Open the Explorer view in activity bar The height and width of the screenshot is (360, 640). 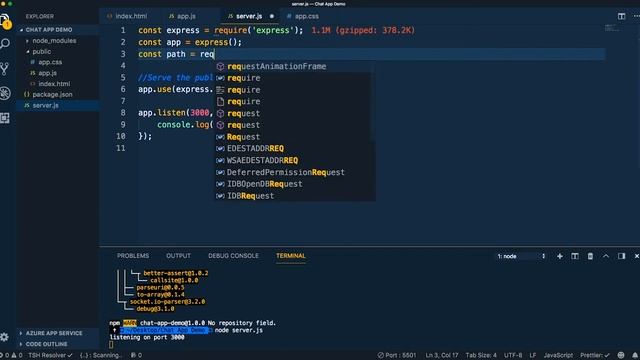pos(5,20)
